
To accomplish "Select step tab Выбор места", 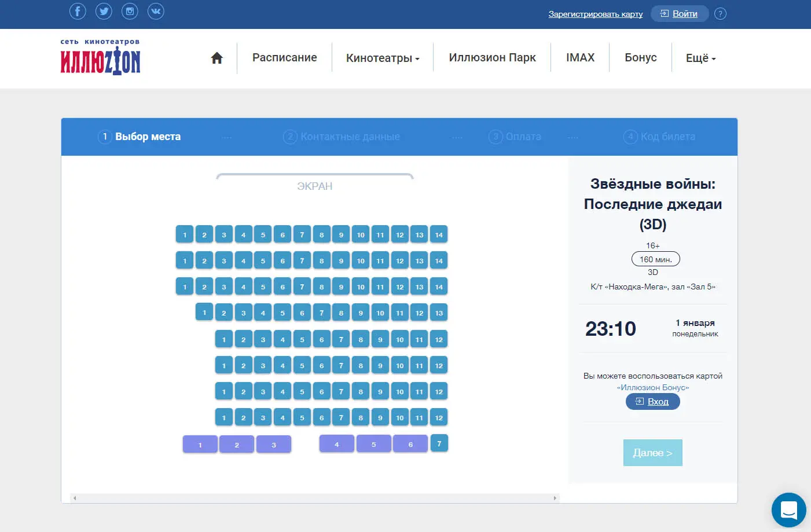I will 140,137.
